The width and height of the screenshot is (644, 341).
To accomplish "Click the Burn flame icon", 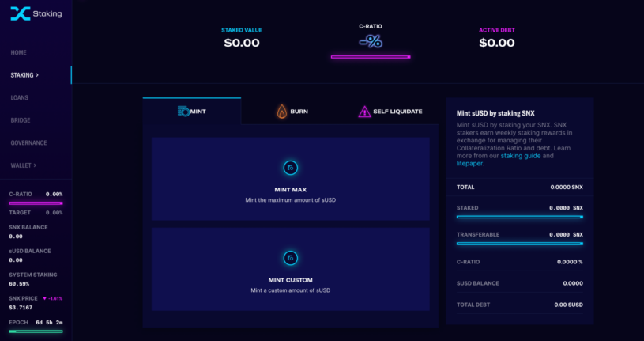I will tap(281, 112).
